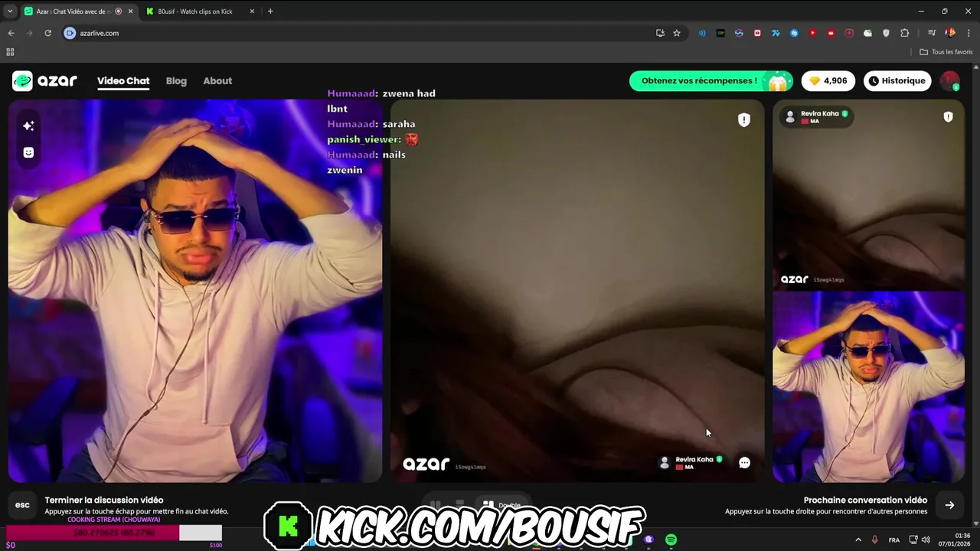Viewport: 980px width, 551px height.
Task: Open the Blog page
Action: coord(176,81)
